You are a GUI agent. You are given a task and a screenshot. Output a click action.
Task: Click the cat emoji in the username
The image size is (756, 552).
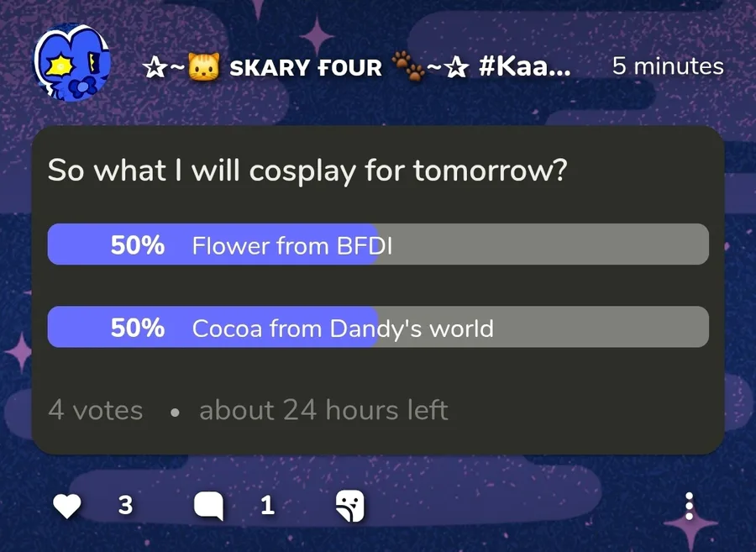[x=202, y=67]
